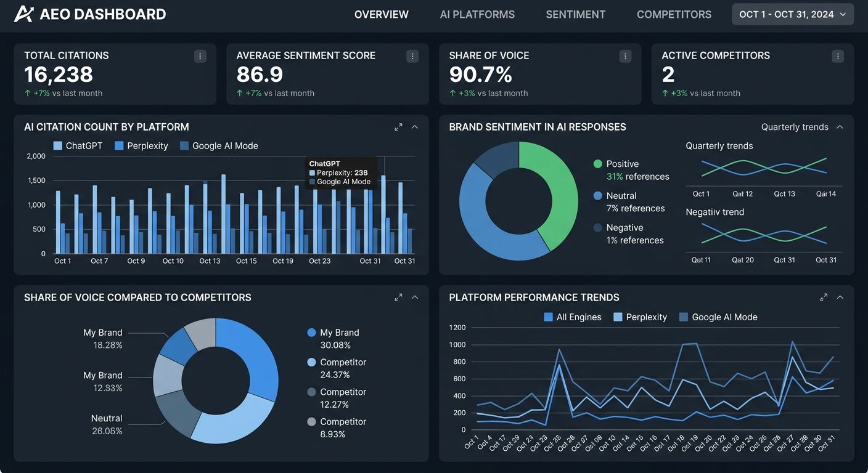
Task: Switch to the AI Platforms tab
Action: (x=477, y=14)
